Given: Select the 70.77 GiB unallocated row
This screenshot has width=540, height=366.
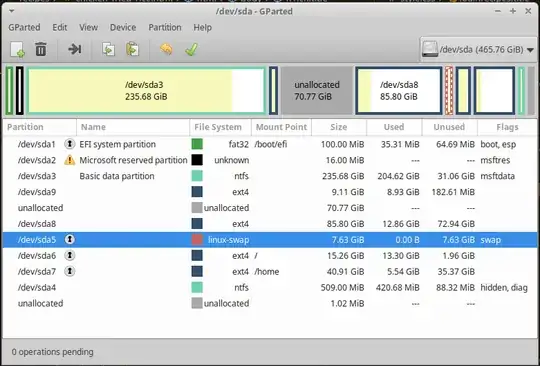Looking at the screenshot, I should pos(270,208).
